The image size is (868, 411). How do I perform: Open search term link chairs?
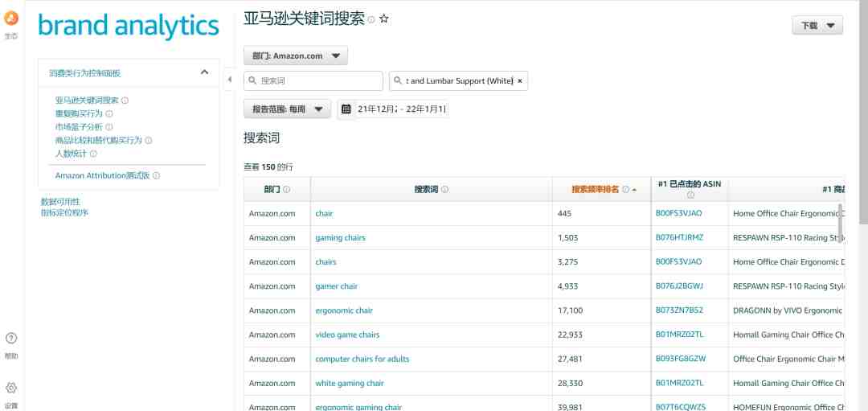pos(326,262)
